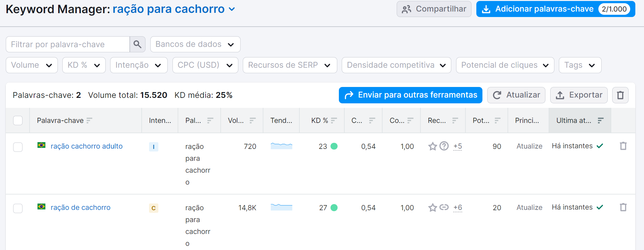
Task: Click Enviar para outras ferramentas
Action: (x=410, y=95)
